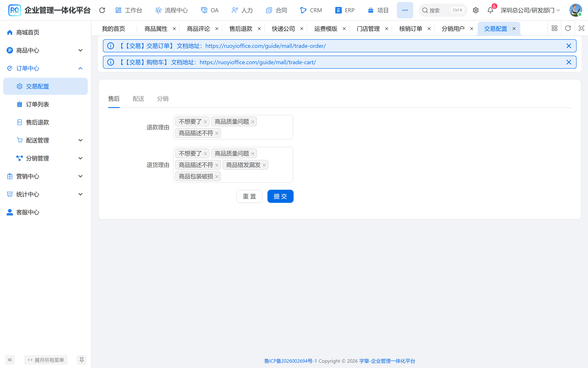Refresh the current tab page icon

click(x=568, y=28)
